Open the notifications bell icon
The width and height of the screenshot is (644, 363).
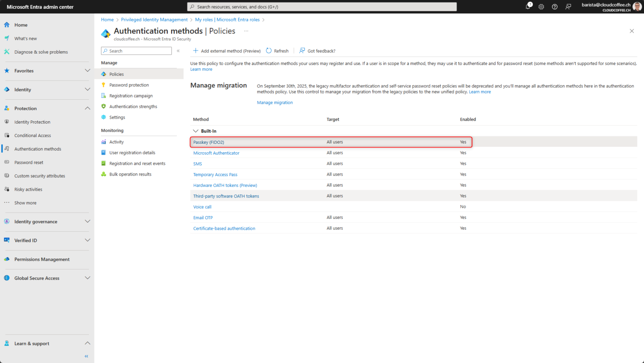(x=528, y=7)
